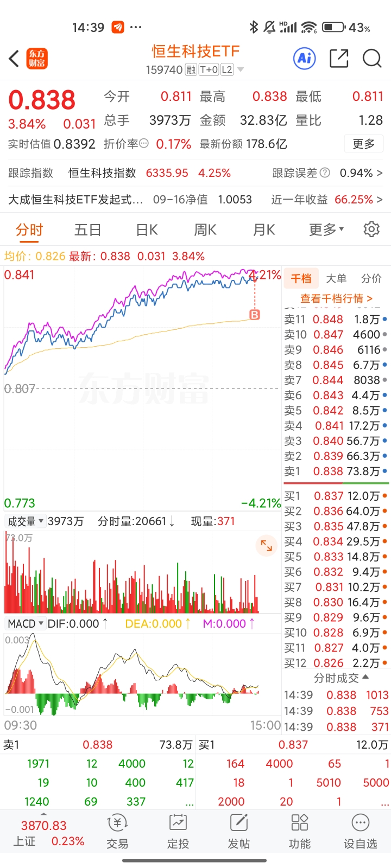Screen dimensions: 391x868
Task: Select 买5 0.833 order row
Action: 336,557
